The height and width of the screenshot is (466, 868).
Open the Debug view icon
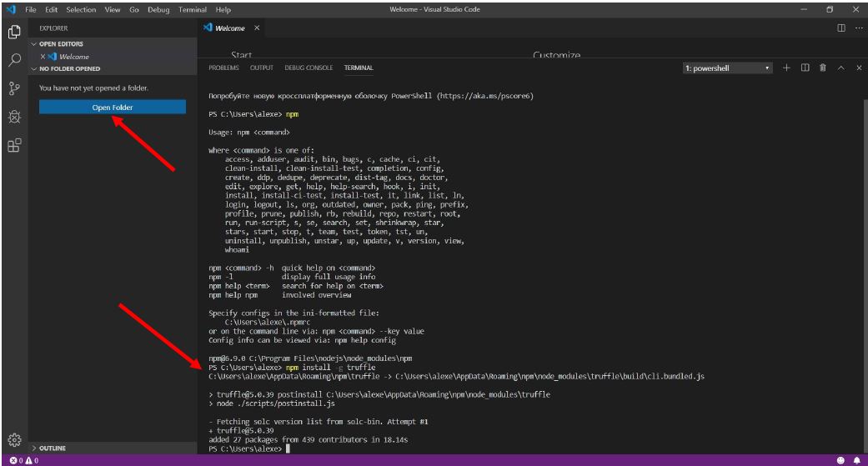tap(14, 118)
